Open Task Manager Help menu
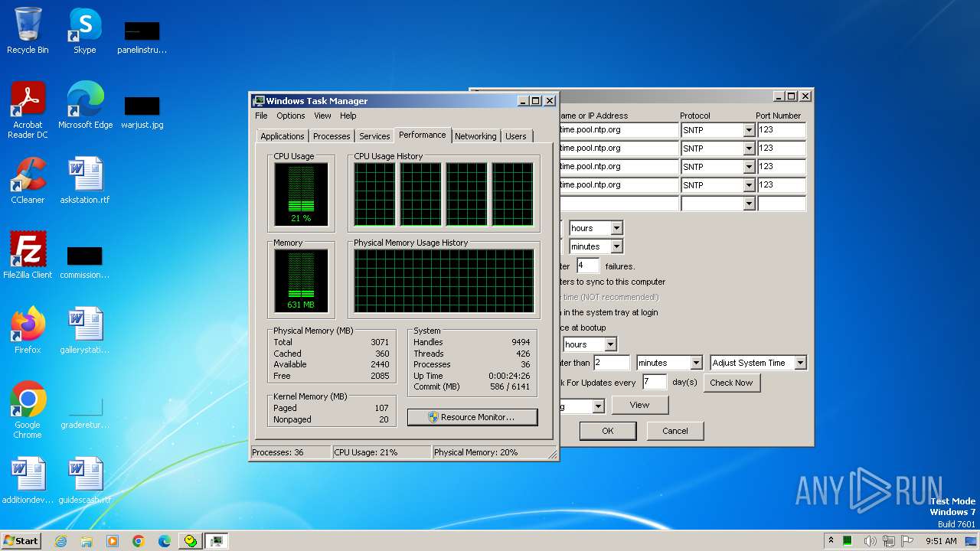The image size is (980, 551). [x=348, y=116]
